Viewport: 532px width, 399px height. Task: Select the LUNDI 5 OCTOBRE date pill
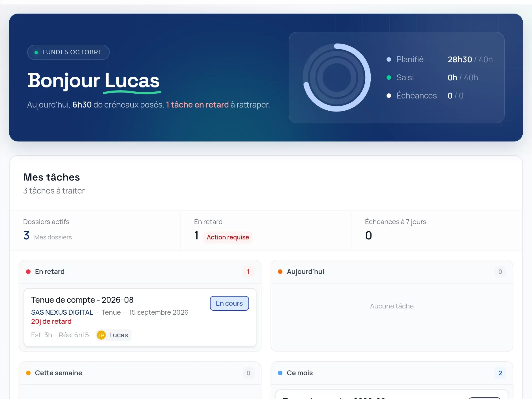(x=68, y=52)
